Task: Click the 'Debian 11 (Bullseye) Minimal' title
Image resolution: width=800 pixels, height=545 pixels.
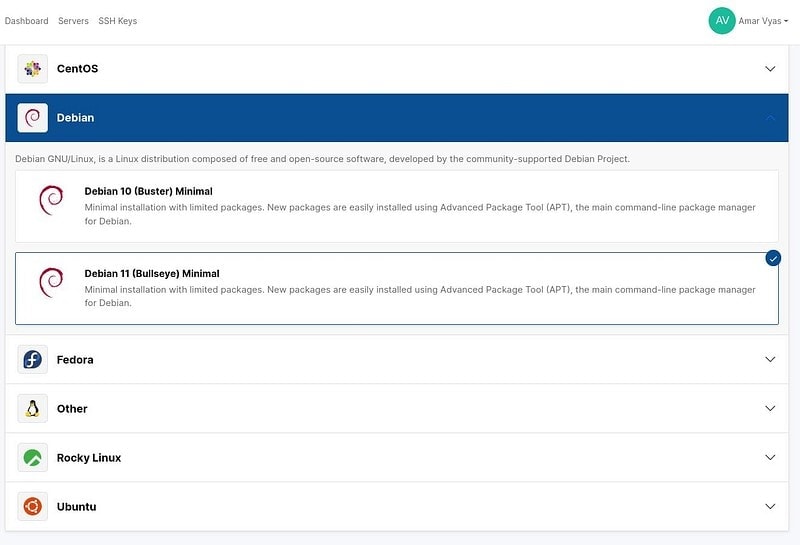Action: (152, 274)
